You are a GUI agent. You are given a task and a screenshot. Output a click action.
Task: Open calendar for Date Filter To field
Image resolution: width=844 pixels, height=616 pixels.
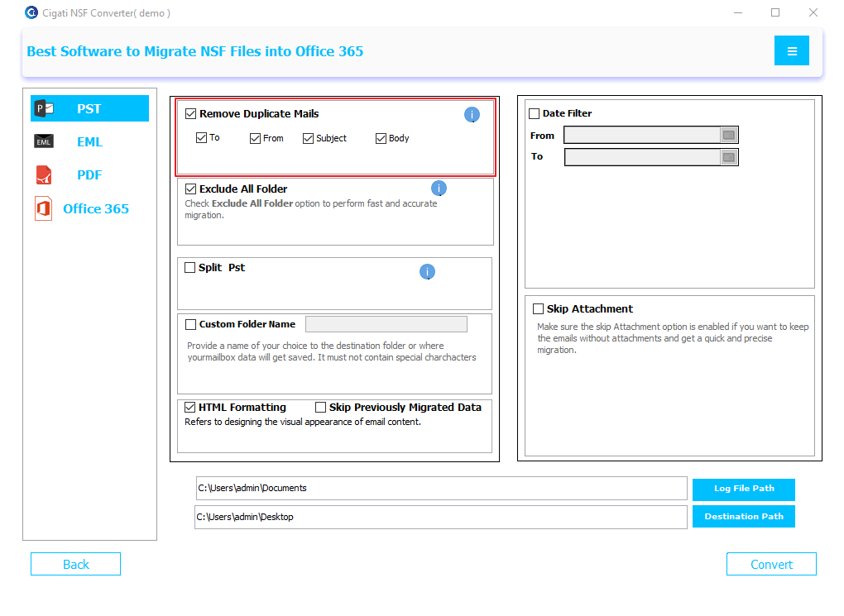pos(729,157)
